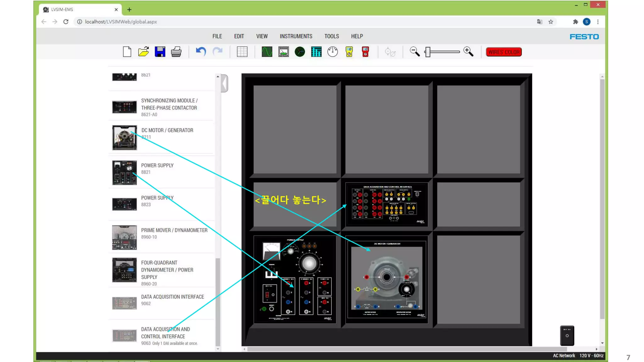Click the zoom out magnifier icon

point(414,52)
